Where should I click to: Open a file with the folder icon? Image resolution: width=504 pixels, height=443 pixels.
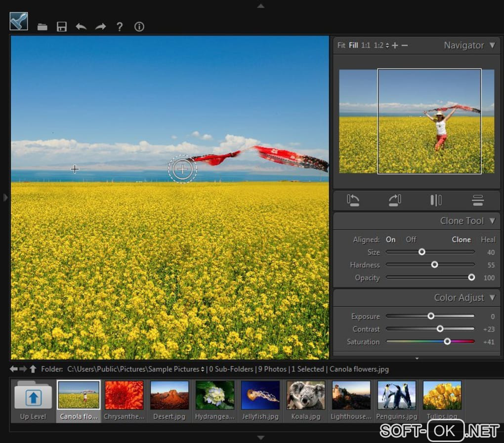click(x=42, y=27)
